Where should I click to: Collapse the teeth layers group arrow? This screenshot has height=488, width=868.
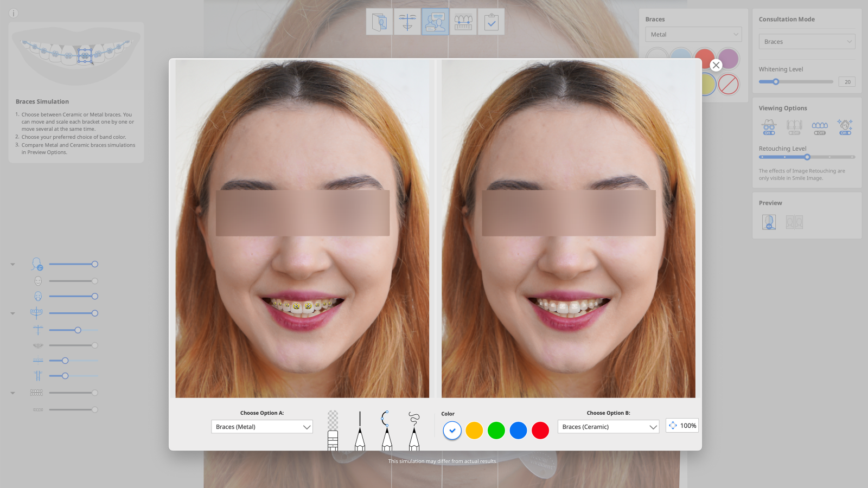[12, 393]
